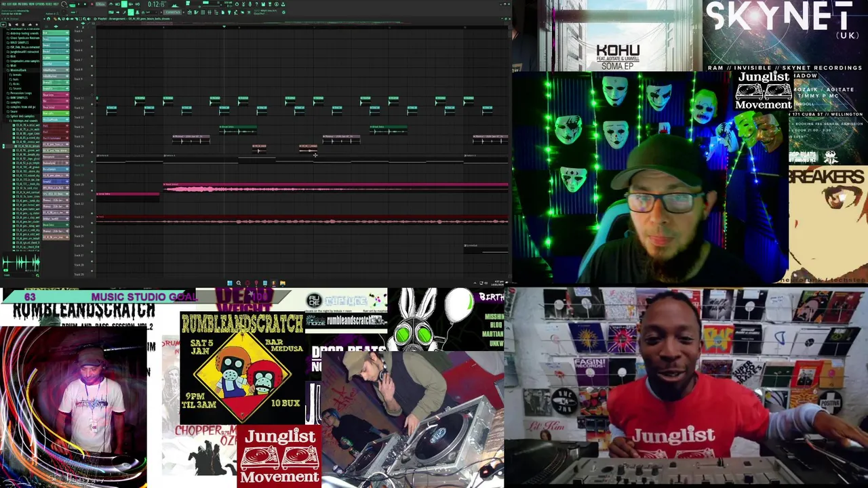Screen dimensions: 868x488
Task: Click the playlist playback speaker tool
Action: 88,19
